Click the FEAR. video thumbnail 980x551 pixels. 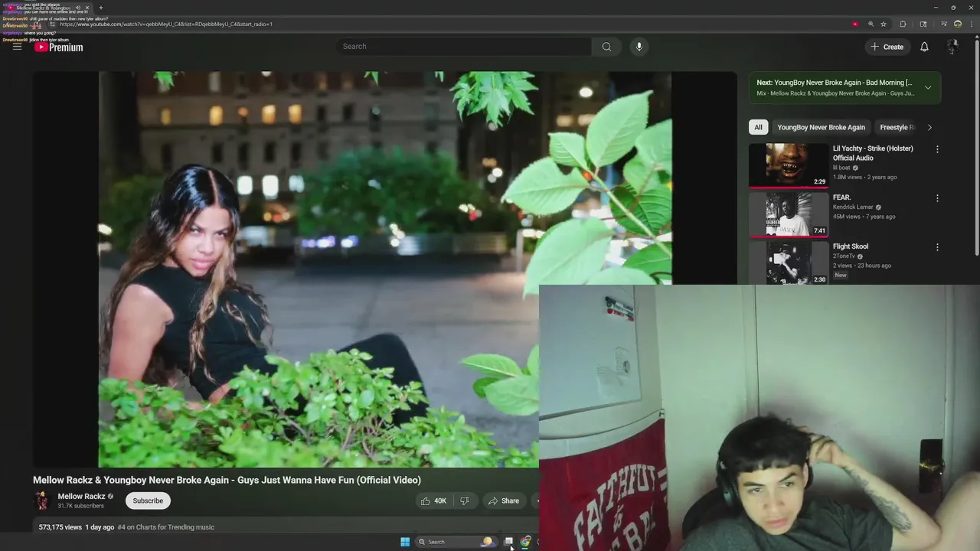(789, 214)
